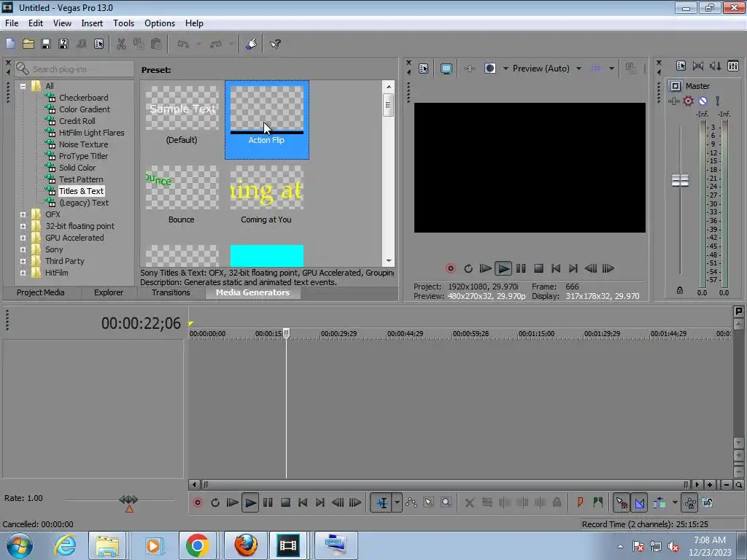
Task: Insert a marker with the orange flag
Action: (x=580, y=502)
